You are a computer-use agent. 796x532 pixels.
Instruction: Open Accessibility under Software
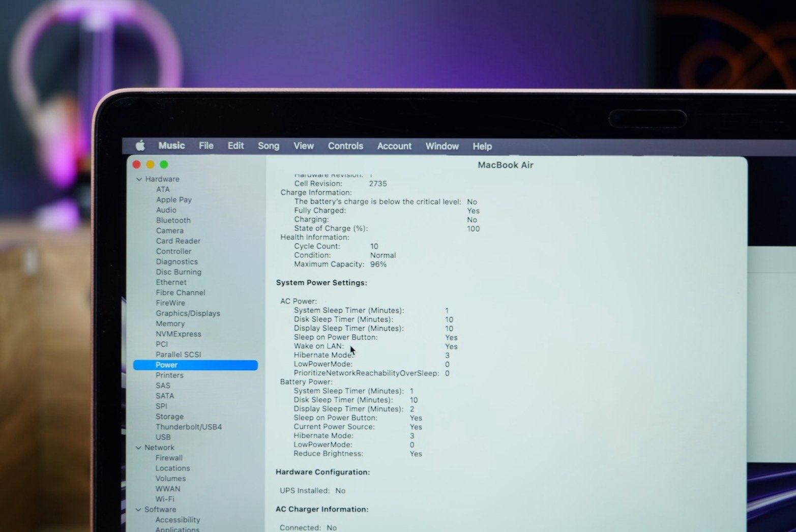pos(178,520)
